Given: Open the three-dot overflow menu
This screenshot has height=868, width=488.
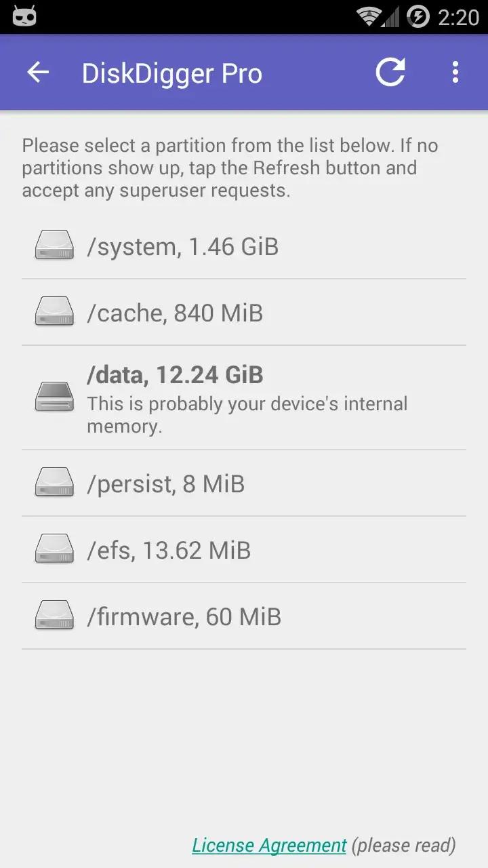Looking at the screenshot, I should (x=455, y=73).
